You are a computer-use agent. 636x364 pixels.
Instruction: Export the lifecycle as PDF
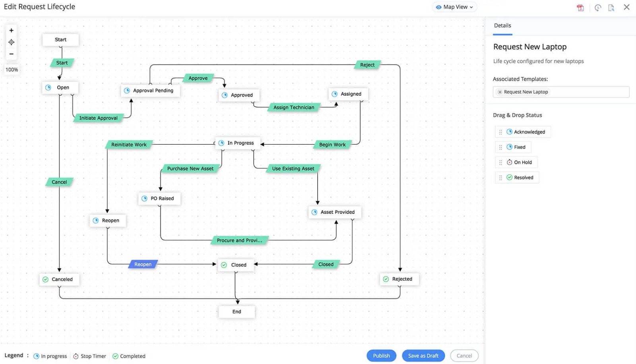580,8
